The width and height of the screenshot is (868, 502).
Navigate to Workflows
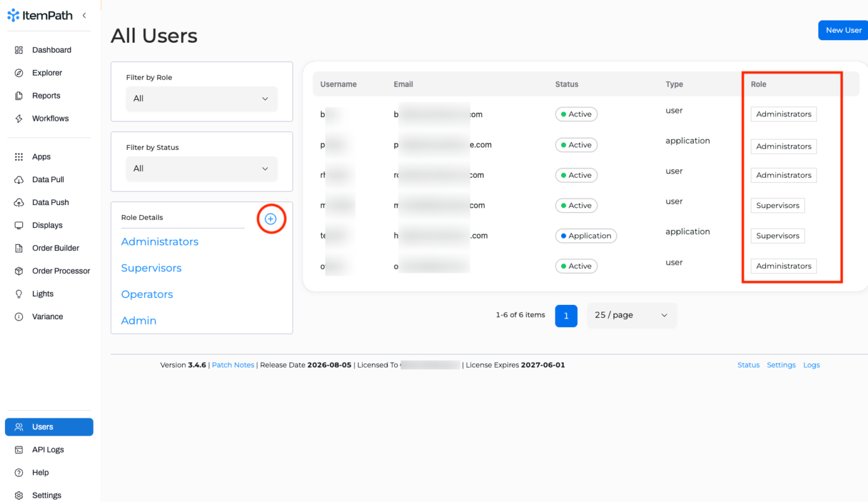[50, 119]
